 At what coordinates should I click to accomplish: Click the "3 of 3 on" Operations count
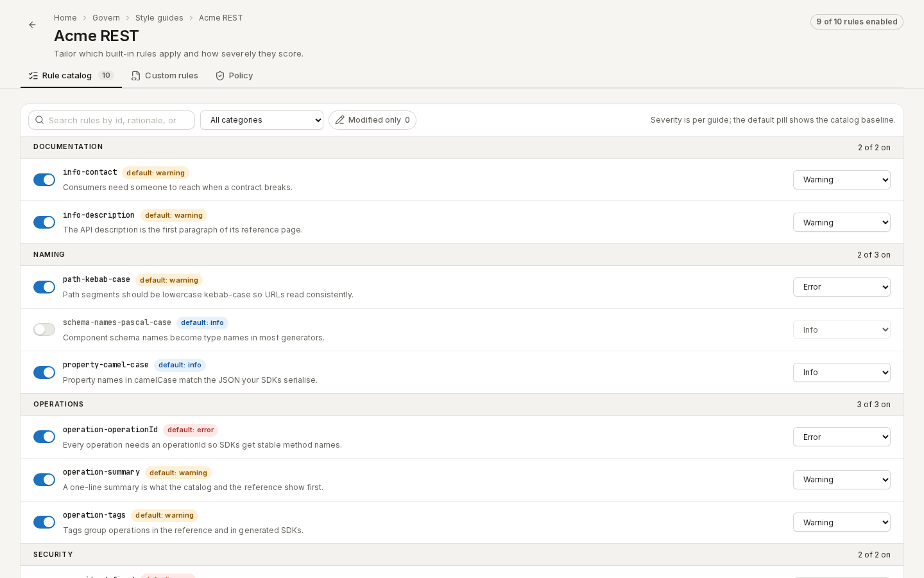pyautogui.click(x=873, y=405)
